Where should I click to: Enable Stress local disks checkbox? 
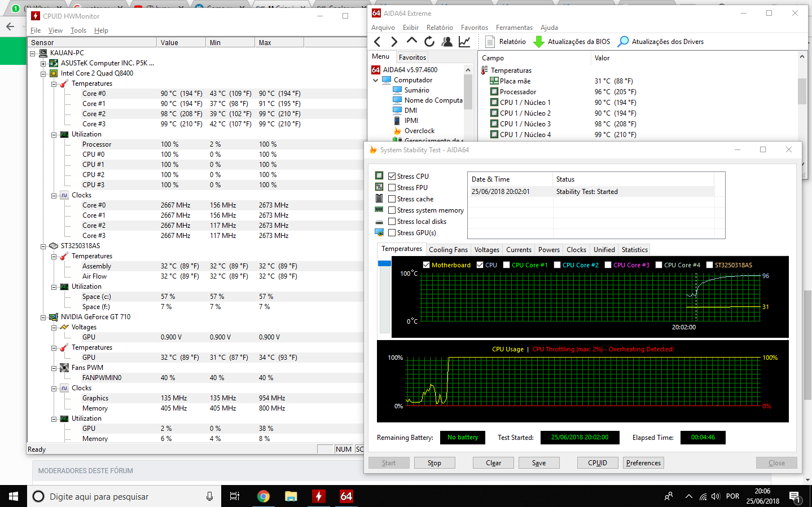point(392,221)
